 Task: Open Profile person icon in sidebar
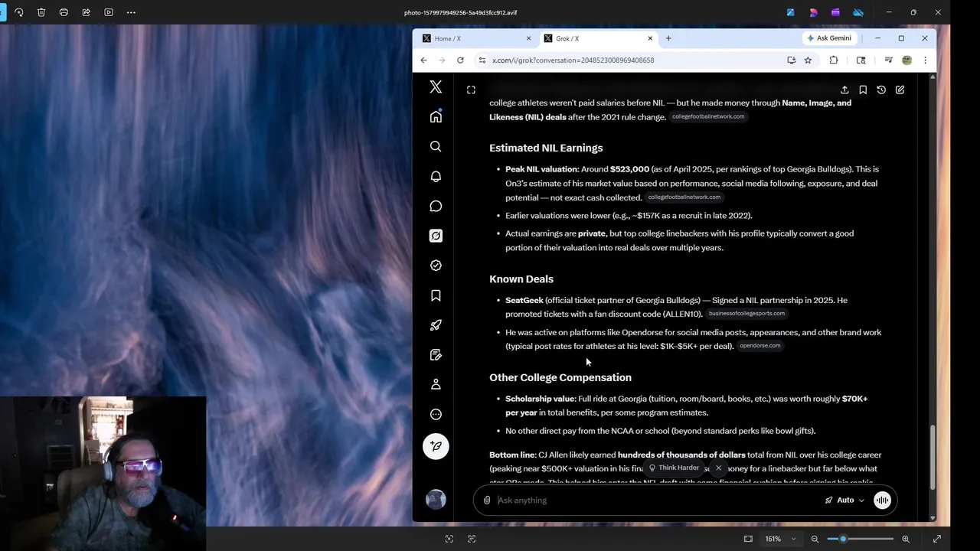pyautogui.click(x=436, y=384)
